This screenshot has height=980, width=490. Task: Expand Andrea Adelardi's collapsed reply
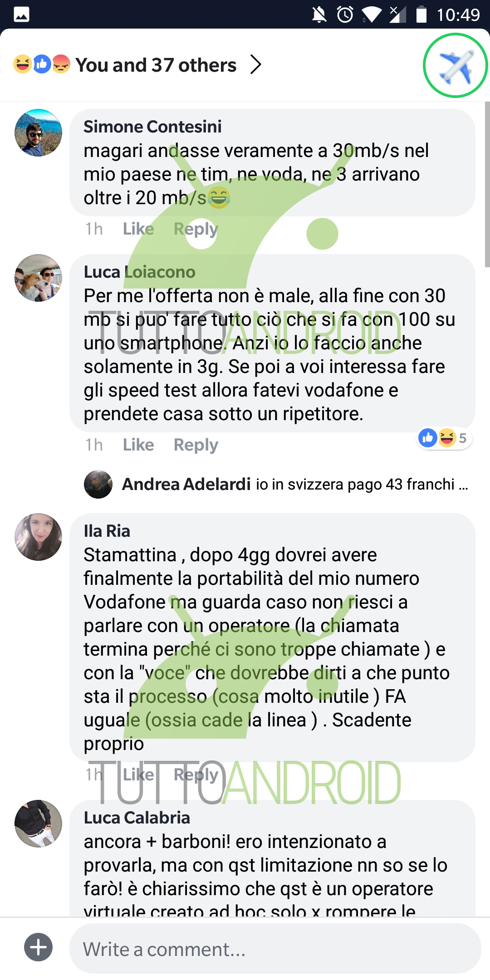[x=276, y=484]
